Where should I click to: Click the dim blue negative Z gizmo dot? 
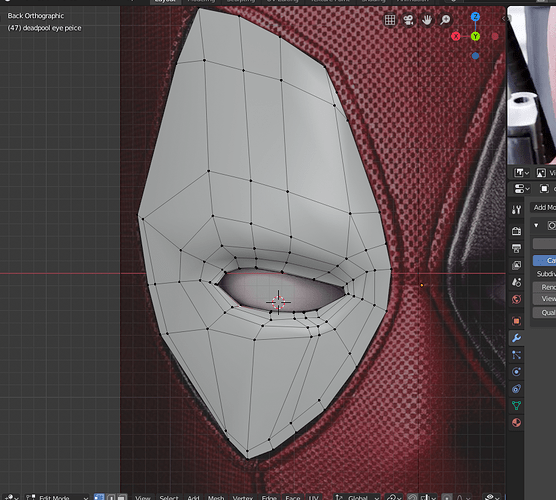click(x=476, y=56)
